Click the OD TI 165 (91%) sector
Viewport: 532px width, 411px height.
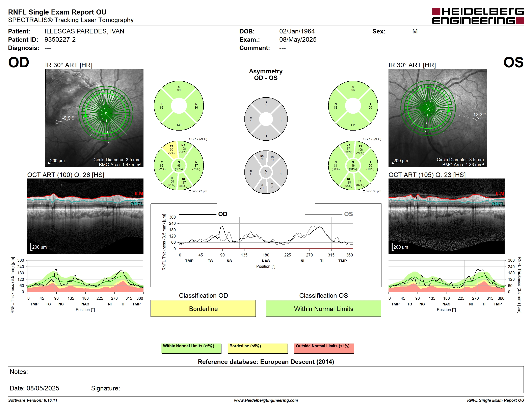click(x=171, y=181)
